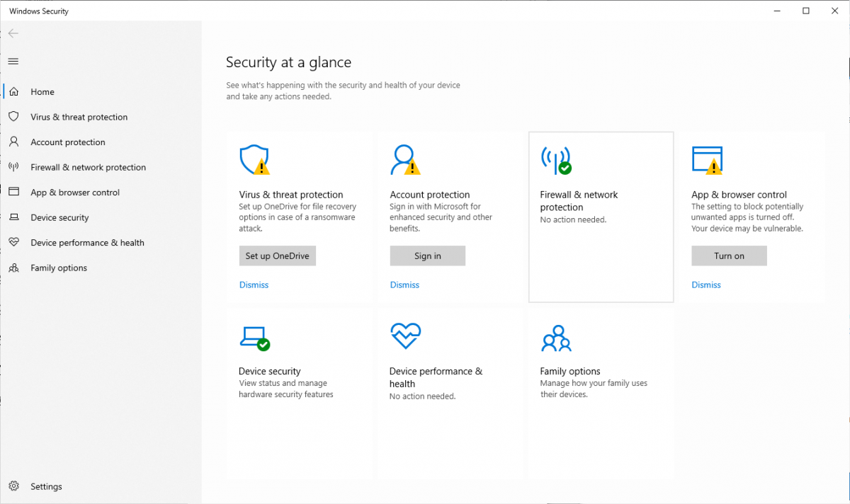The width and height of the screenshot is (850, 504).
Task: Click the Home house icon in sidebar
Action: pyautogui.click(x=13, y=91)
